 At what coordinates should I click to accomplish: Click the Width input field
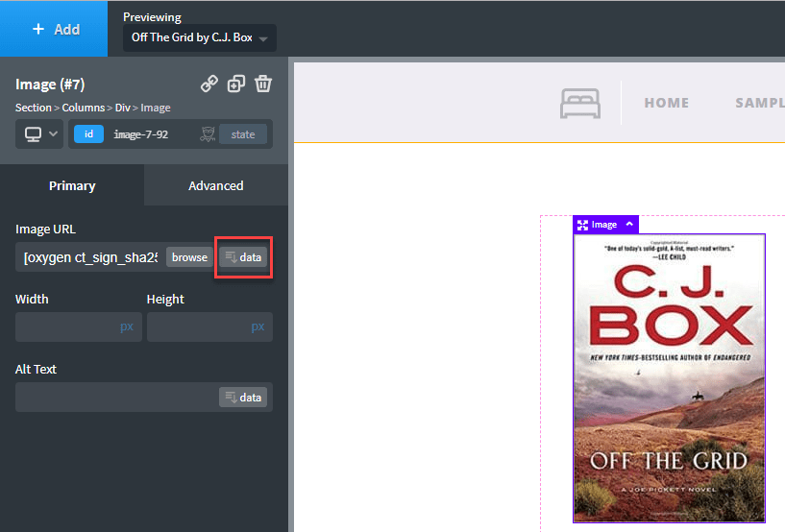(67, 326)
